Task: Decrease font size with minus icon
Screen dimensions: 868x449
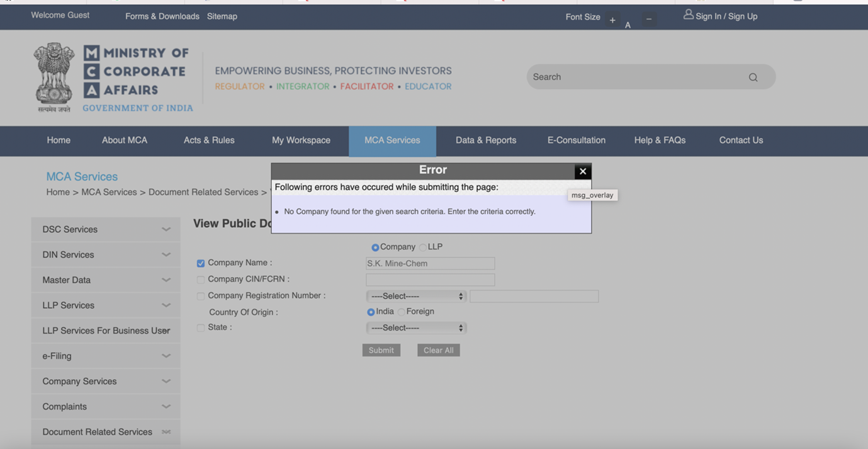Action: point(648,20)
